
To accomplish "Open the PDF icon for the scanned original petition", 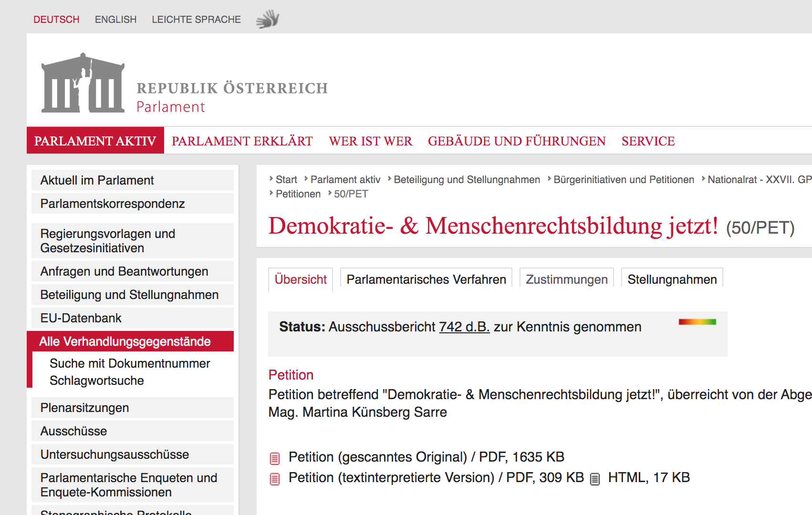I will coord(274,457).
